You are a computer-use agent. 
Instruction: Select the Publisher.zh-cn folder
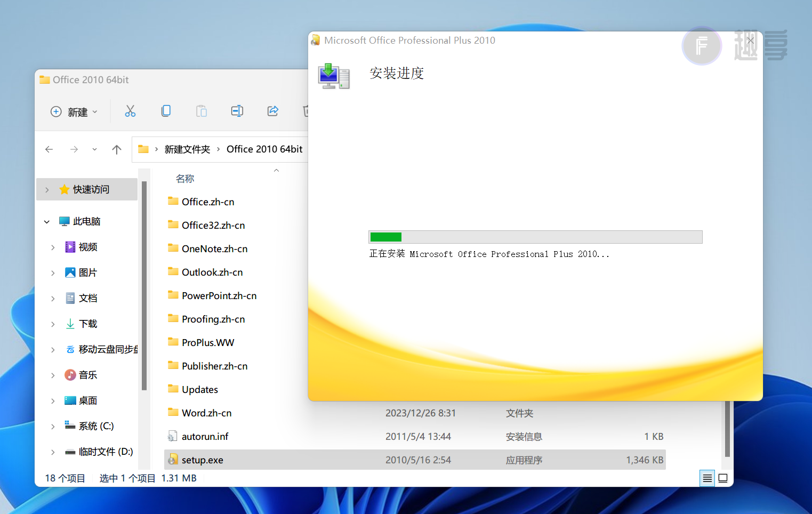point(214,366)
